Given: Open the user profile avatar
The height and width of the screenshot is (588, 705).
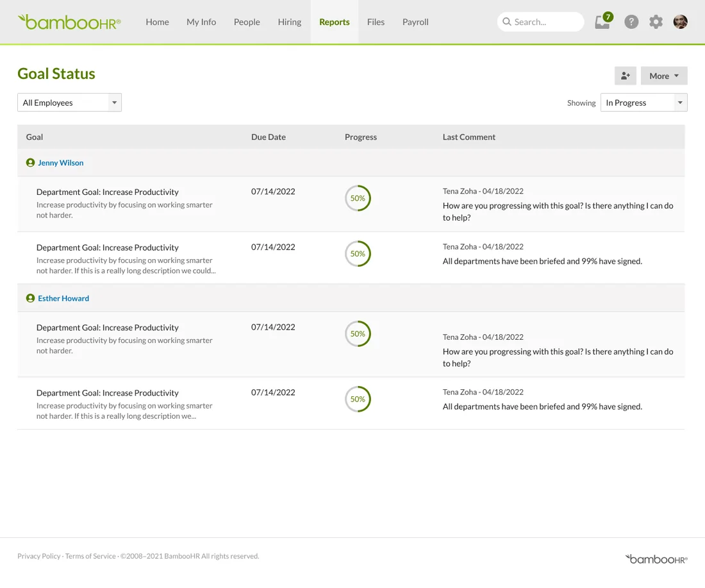Looking at the screenshot, I should pyautogui.click(x=680, y=22).
